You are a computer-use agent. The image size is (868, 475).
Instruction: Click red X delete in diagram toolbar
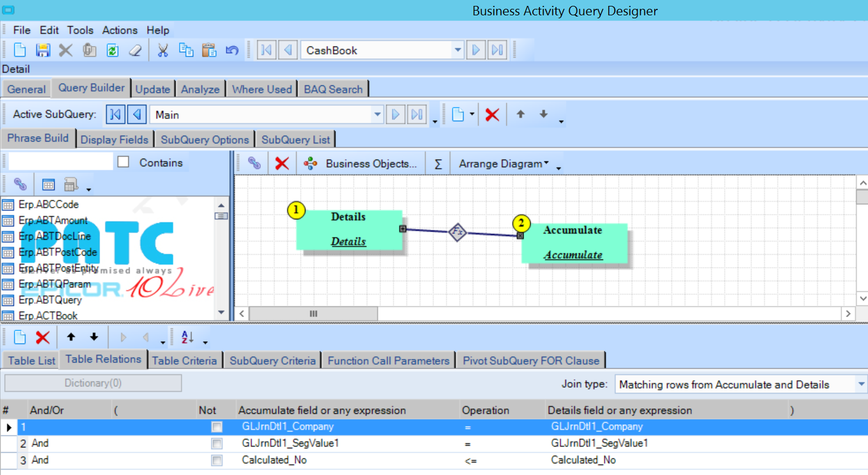282,163
